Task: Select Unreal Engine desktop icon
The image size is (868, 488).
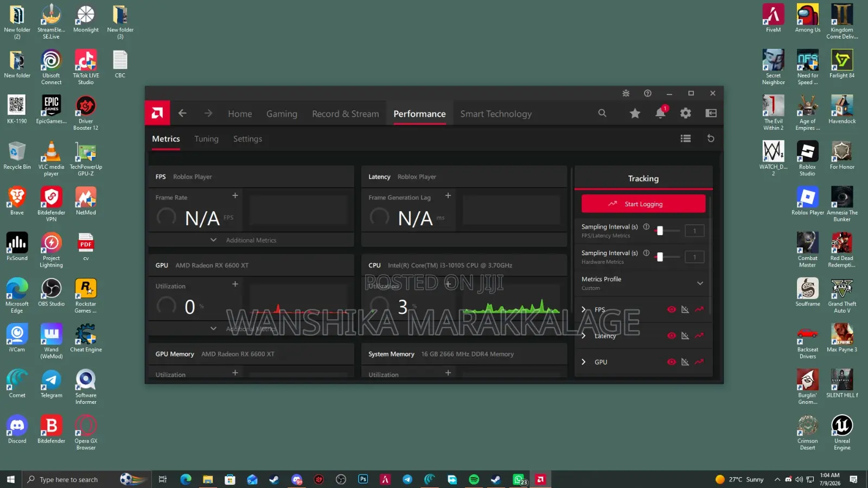Action: click(842, 432)
